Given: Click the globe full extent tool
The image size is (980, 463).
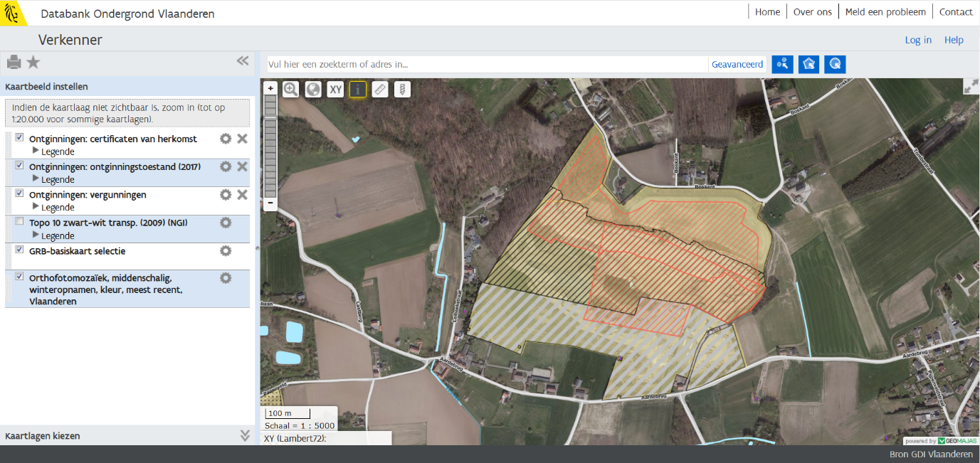Looking at the screenshot, I should [313, 89].
